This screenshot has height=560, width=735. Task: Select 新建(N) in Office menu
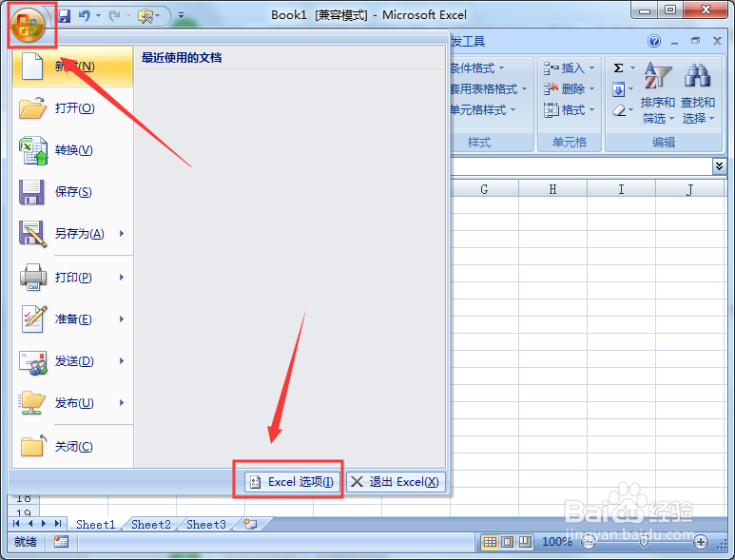[72, 67]
